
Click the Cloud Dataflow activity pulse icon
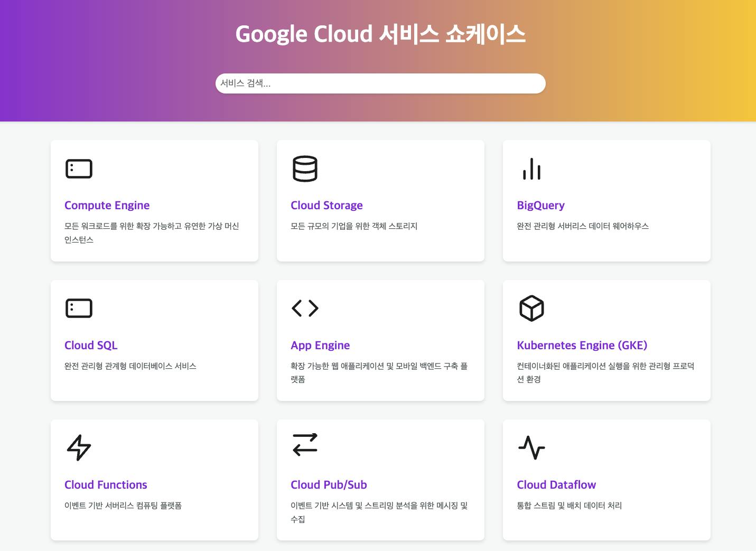point(531,448)
